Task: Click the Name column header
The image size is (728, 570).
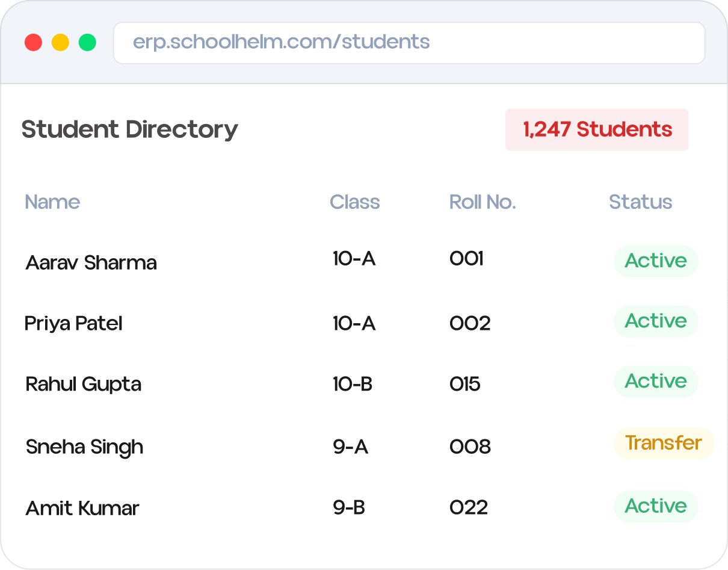Action: pos(52,202)
